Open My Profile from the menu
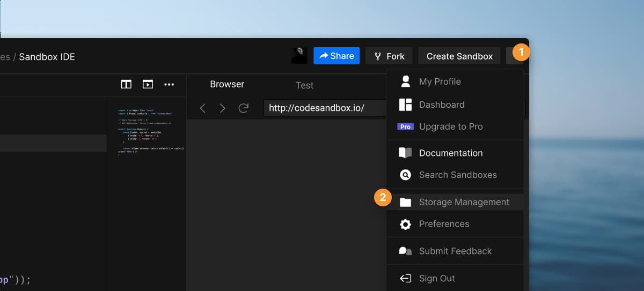This screenshot has width=644, height=291. [x=440, y=81]
